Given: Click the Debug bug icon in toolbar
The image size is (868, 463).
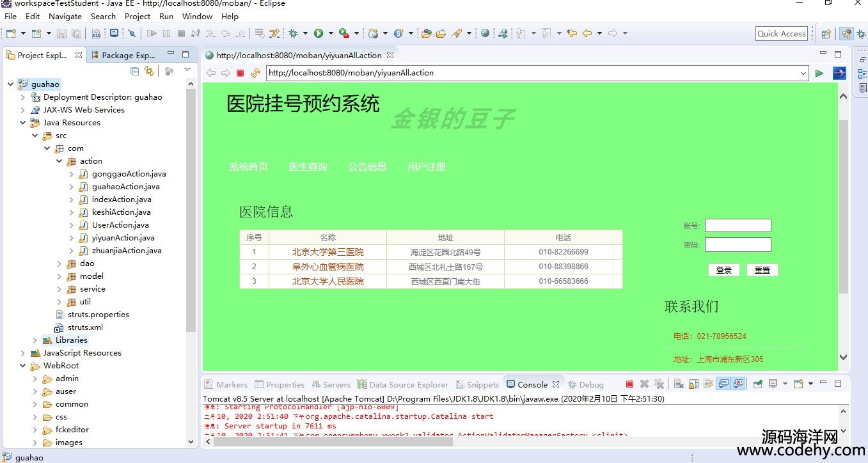Looking at the screenshot, I should point(294,33).
